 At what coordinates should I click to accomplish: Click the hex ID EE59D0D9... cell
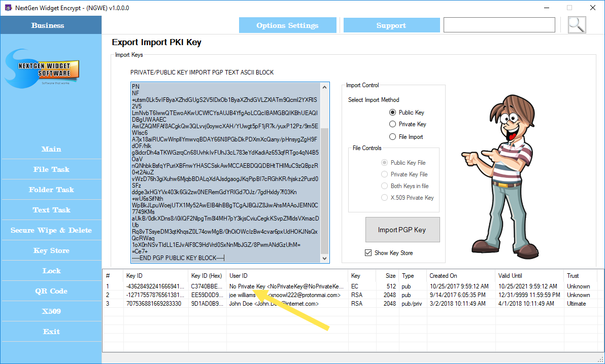pos(207,295)
